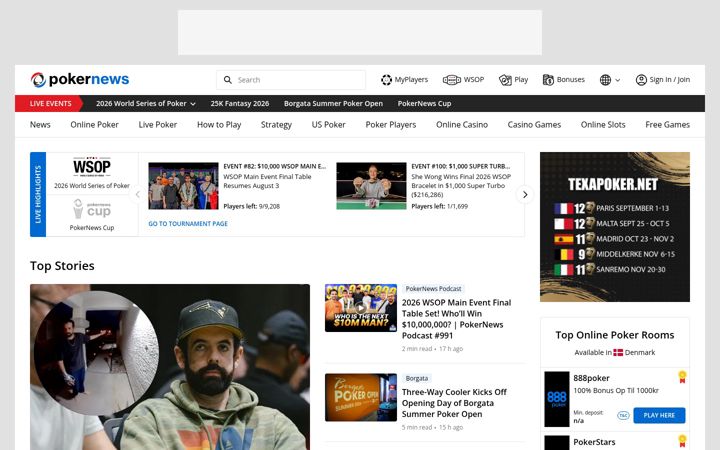720x450 pixels.
Task: Click 'Players left: 1/1,699' text
Action: coord(439,207)
